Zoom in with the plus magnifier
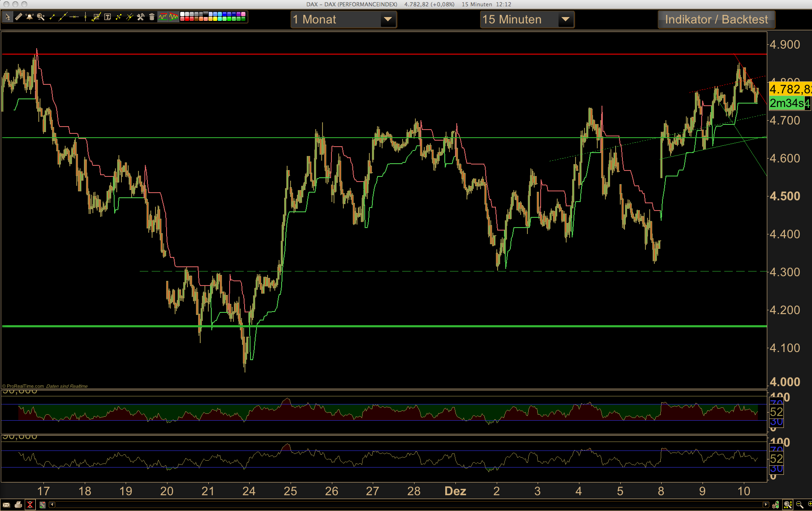 tap(809, 505)
